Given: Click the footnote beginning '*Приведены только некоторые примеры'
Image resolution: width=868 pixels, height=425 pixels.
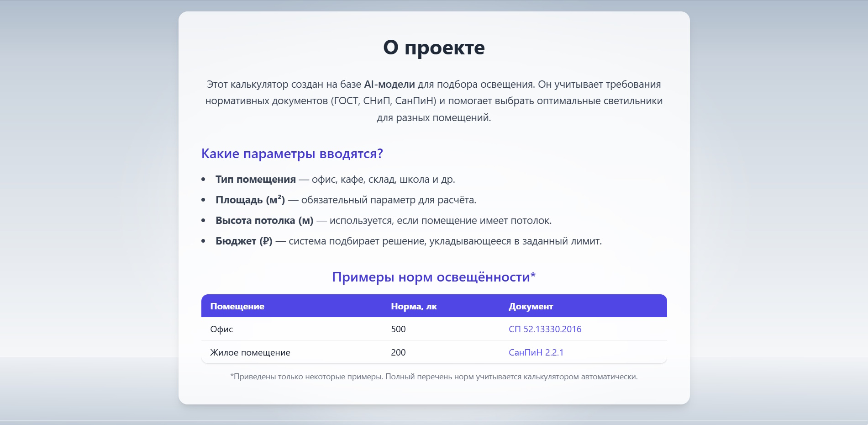Looking at the screenshot, I should 434,377.
